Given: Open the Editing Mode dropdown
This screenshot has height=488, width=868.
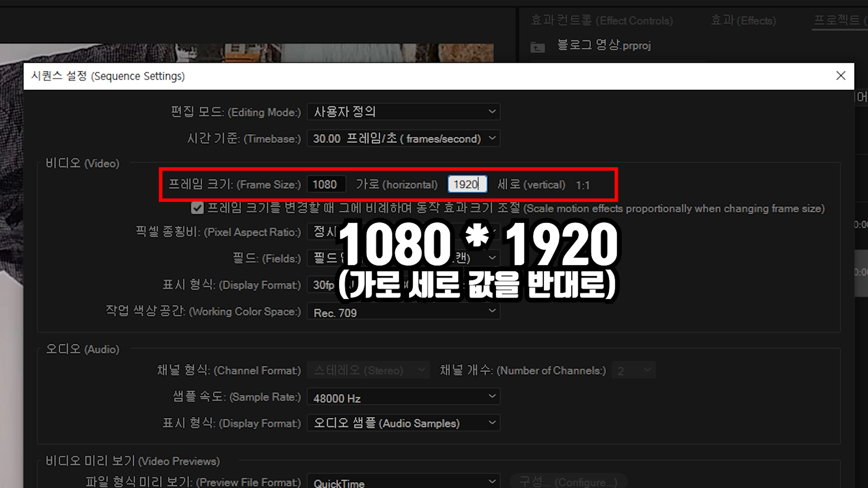Looking at the screenshot, I should click(x=403, y=112).
